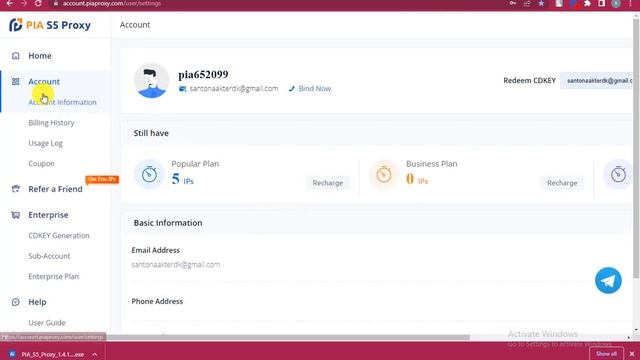This screenshot has width=640, height=360.
Task: Select Enterprise in the sidebar
Action: click(x=48, y=215)
